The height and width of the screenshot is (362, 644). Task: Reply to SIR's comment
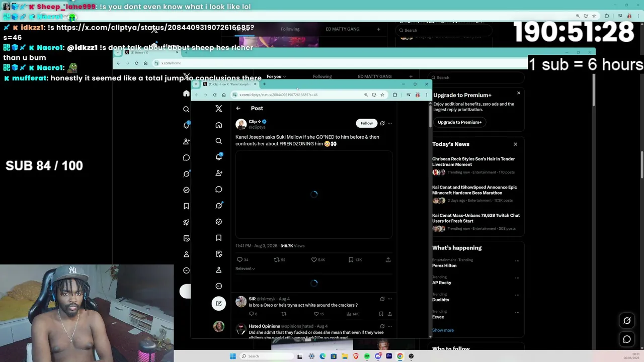(x=252, y=314)
